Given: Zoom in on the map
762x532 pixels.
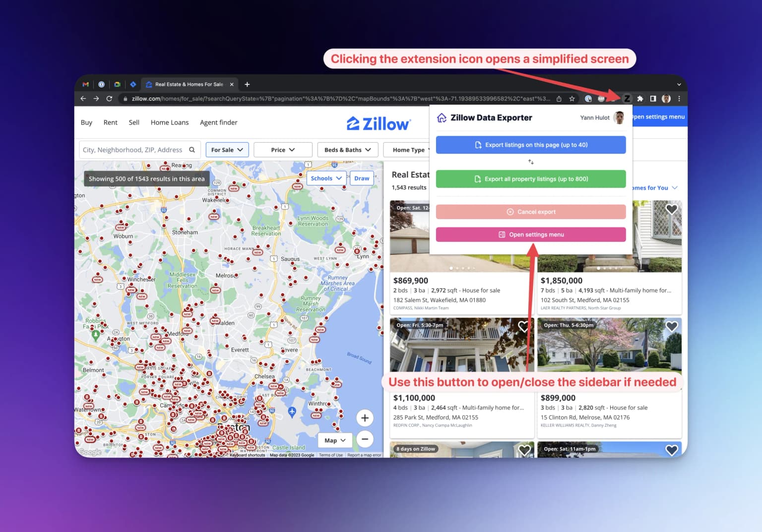Looking at the screenshot, I should (x=365, y=418).
